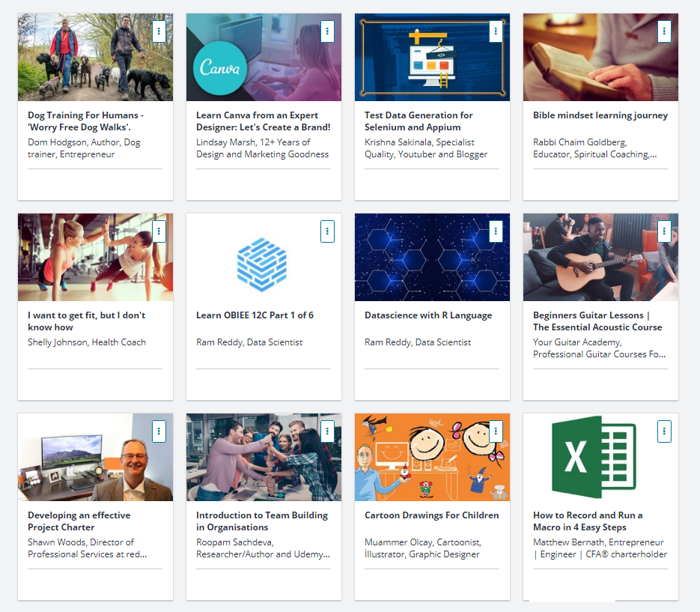Click the Bible reading course thumbnail

tap(600, 57)
